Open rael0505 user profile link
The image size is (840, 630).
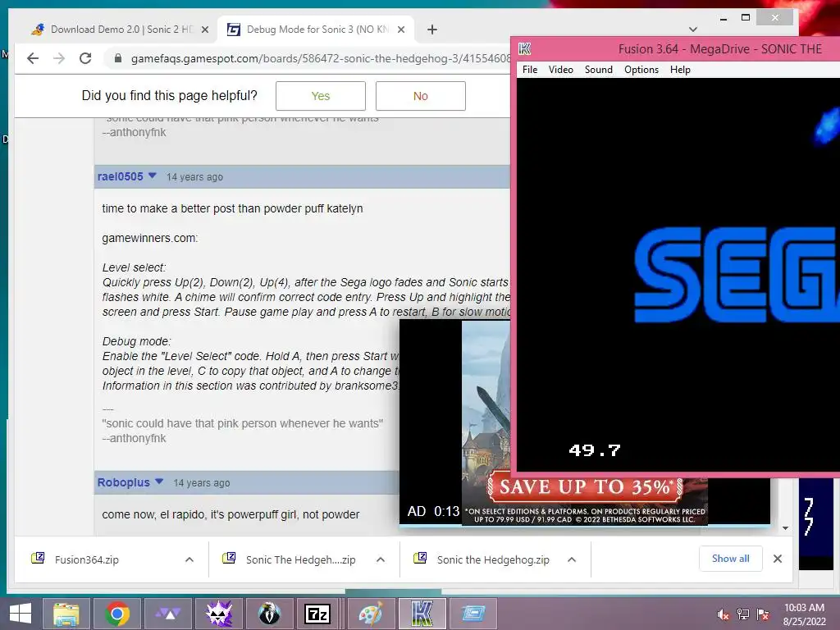point(120,176)
